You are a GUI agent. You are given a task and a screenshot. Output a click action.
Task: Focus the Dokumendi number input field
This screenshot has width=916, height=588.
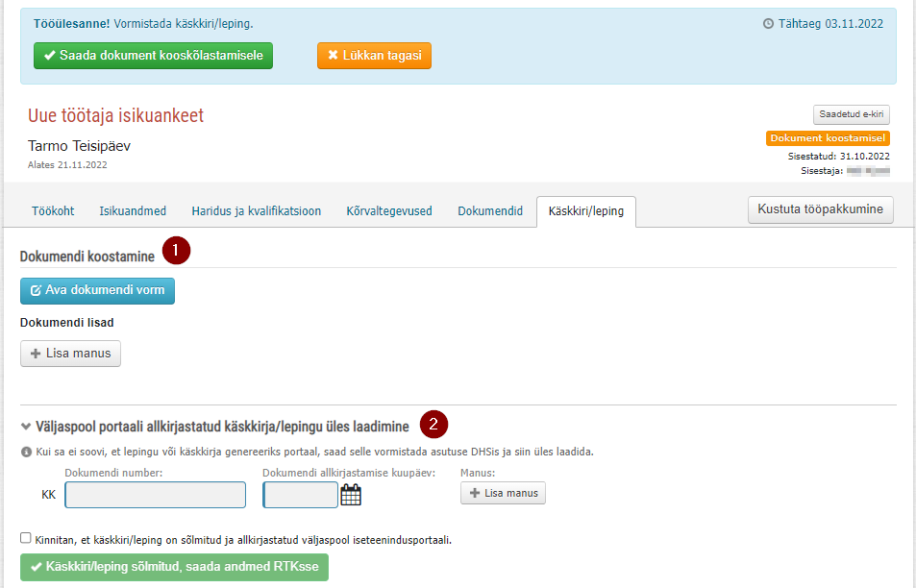coord(156,495)
